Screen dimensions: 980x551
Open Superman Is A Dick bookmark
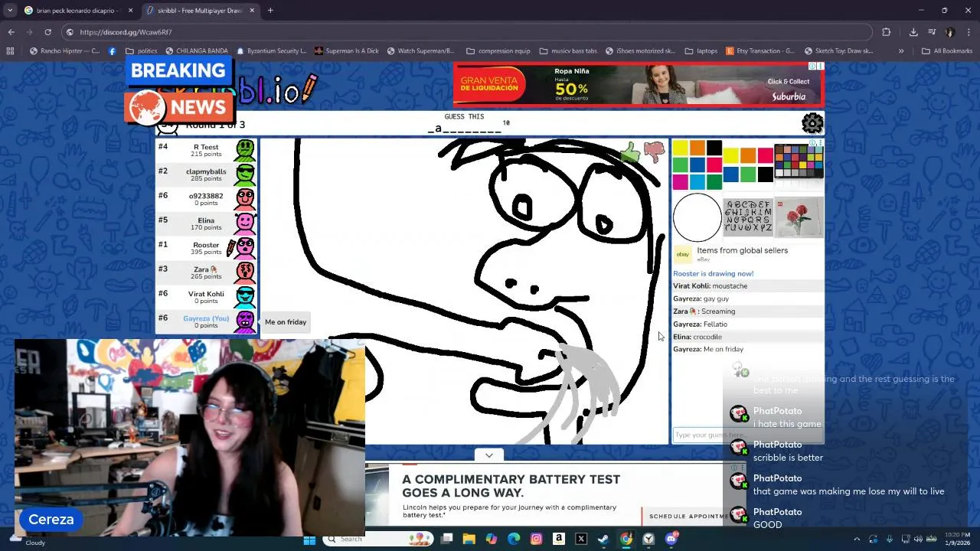[x=346, y=51]
